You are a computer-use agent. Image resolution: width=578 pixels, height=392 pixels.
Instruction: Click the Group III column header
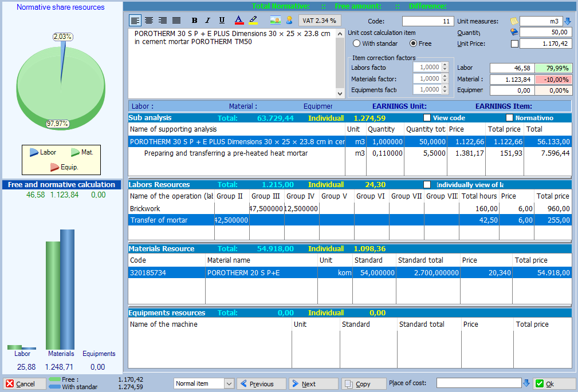pyautogui.click(x=266, y=196)
